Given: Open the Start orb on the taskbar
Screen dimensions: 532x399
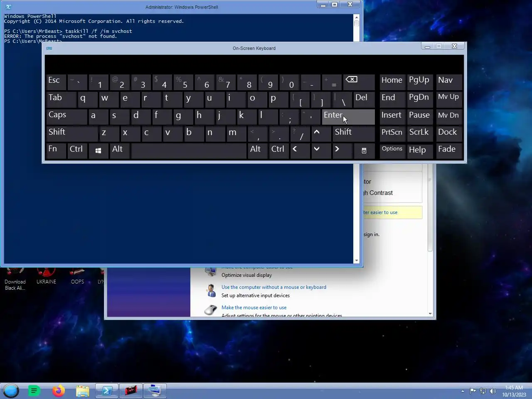Looking at the screenshot, I should (11, 391).
